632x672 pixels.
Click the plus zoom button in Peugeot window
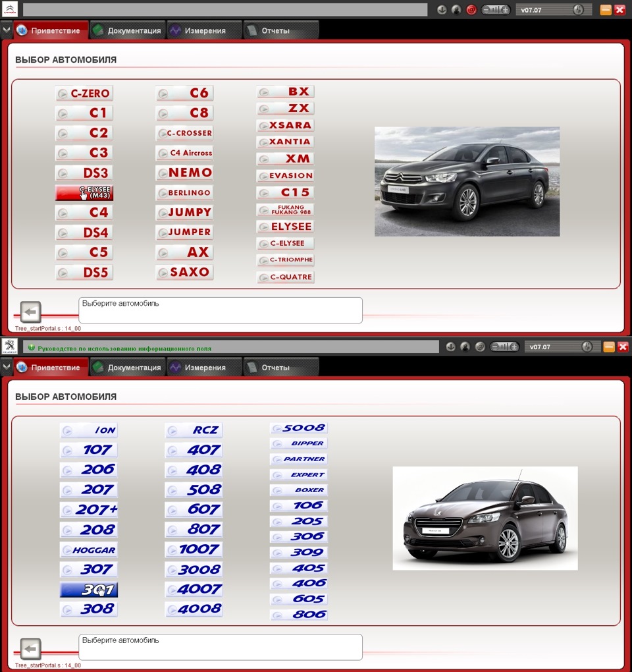pyautogui.click(x=513, y=347)
